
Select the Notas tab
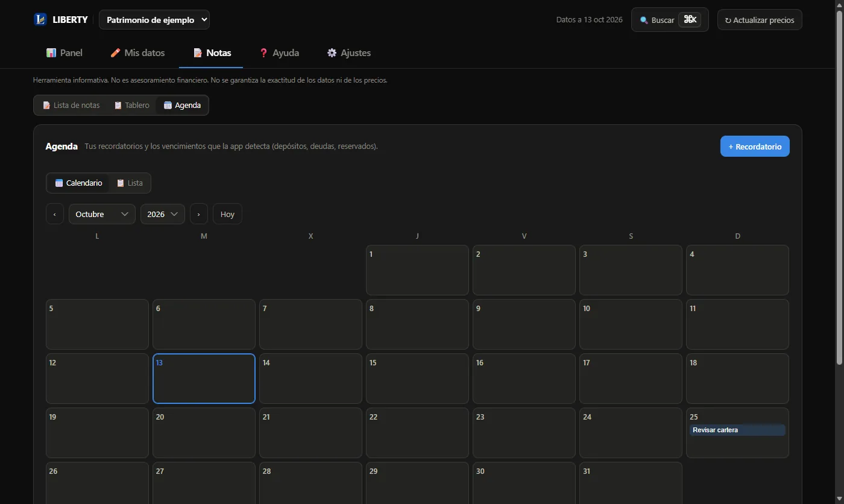[212, 52]
